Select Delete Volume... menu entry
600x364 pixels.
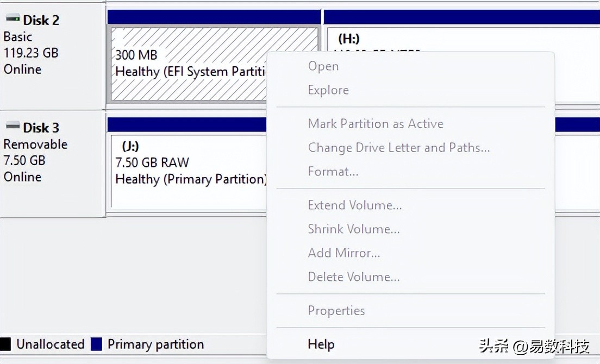point(354,277)
